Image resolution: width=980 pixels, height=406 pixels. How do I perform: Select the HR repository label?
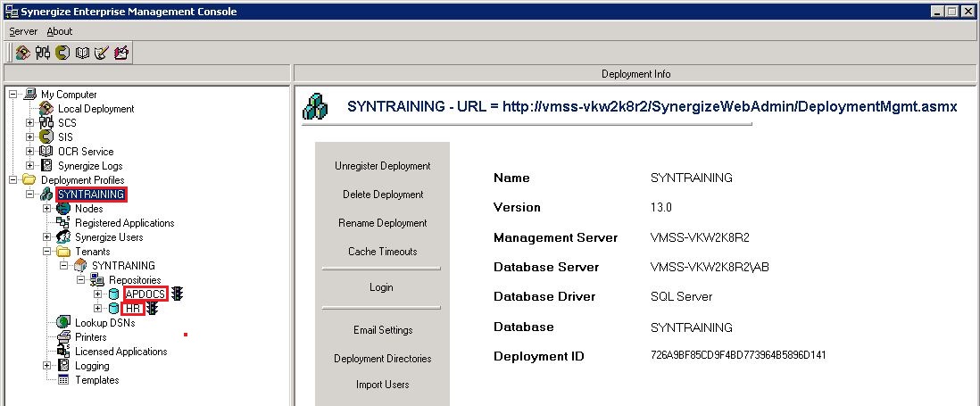point(133,309)
